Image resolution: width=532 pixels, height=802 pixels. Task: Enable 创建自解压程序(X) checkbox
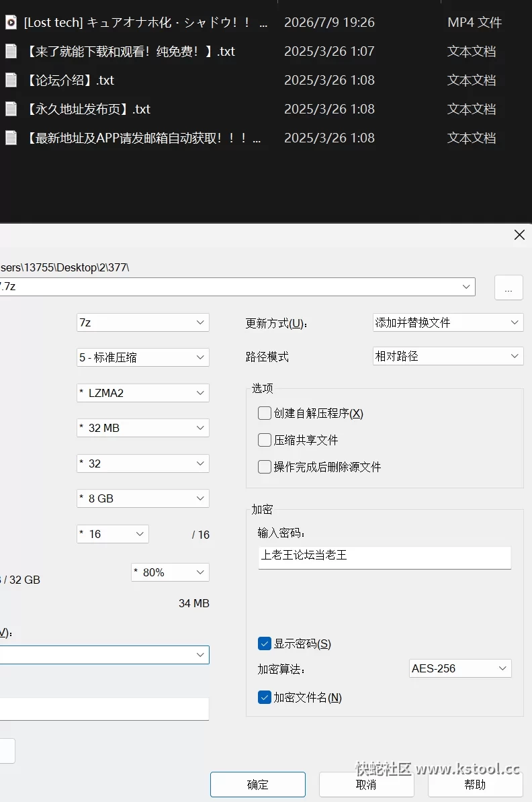(265, 413)
